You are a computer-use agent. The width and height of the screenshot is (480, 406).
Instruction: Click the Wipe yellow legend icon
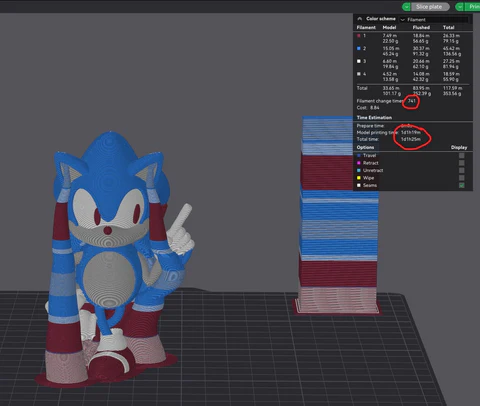359,178
